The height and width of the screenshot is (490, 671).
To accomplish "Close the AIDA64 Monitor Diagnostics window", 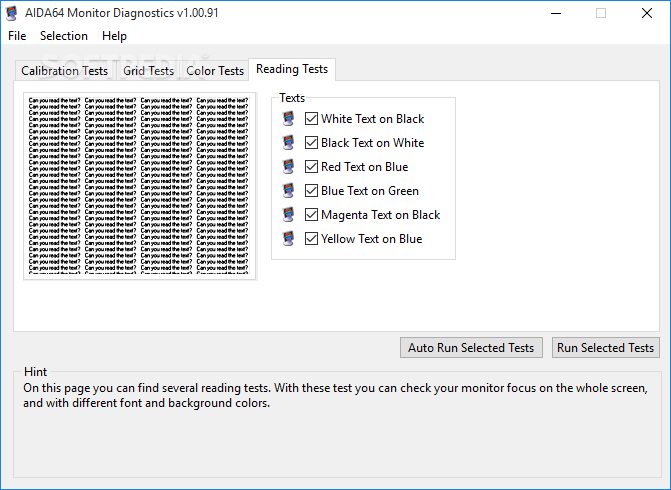I will point(647,13).
